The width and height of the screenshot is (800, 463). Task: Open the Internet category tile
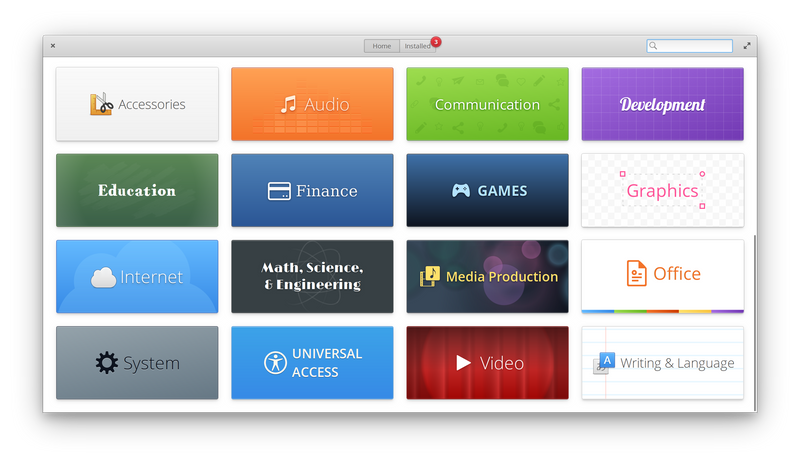[137, 277]
